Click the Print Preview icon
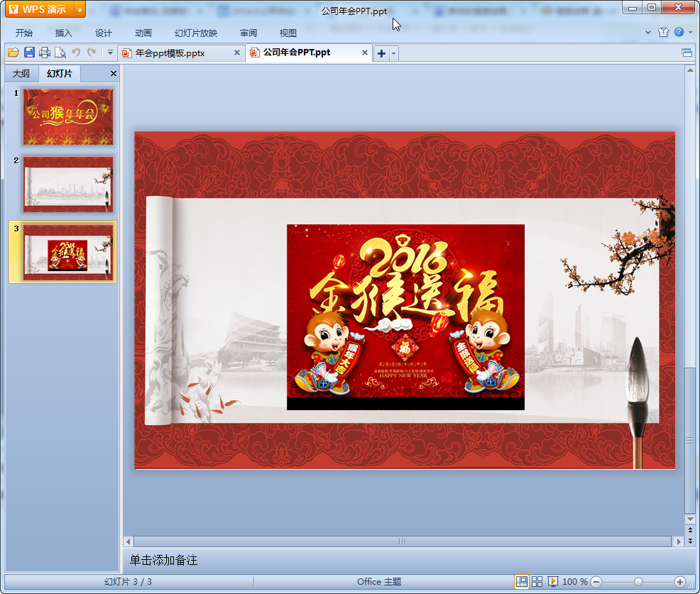The height and width of the screenshot is (594, 700). tap(60, 53)
